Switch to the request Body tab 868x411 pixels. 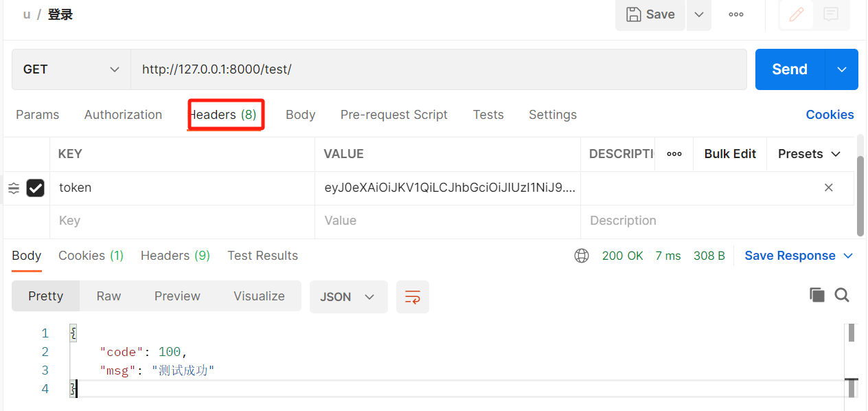[x=300, y=115]
